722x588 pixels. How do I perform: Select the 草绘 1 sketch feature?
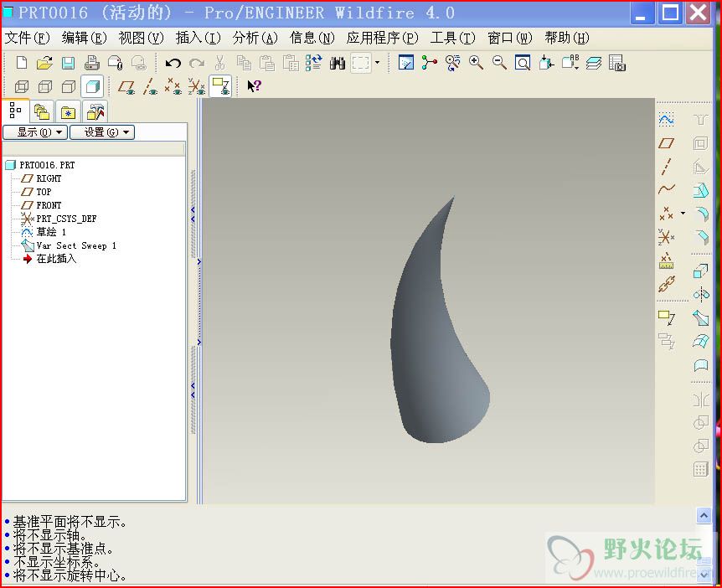point(51,232)
